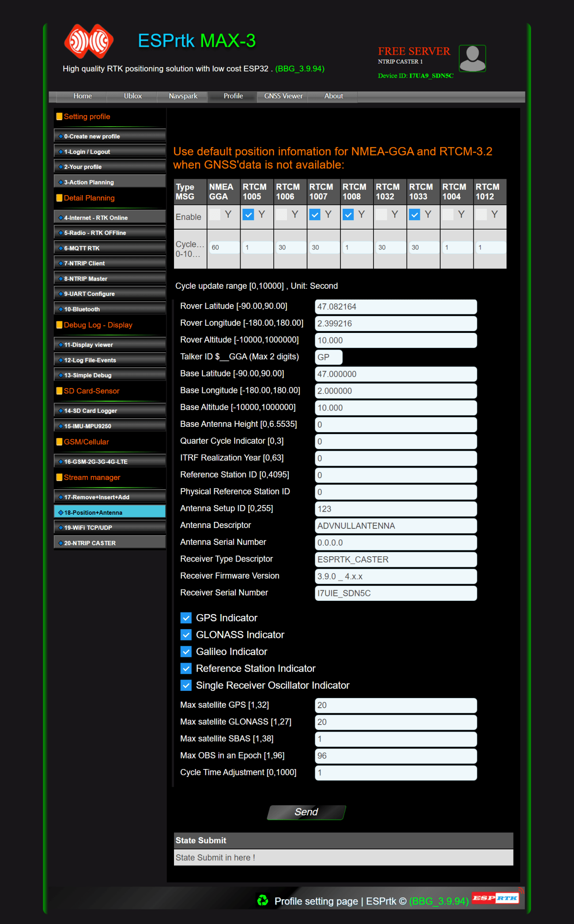The height and width of the screenshot is (924, 574).
Task: Click the user avatar profile icon
Action: [x=472, y=58]
